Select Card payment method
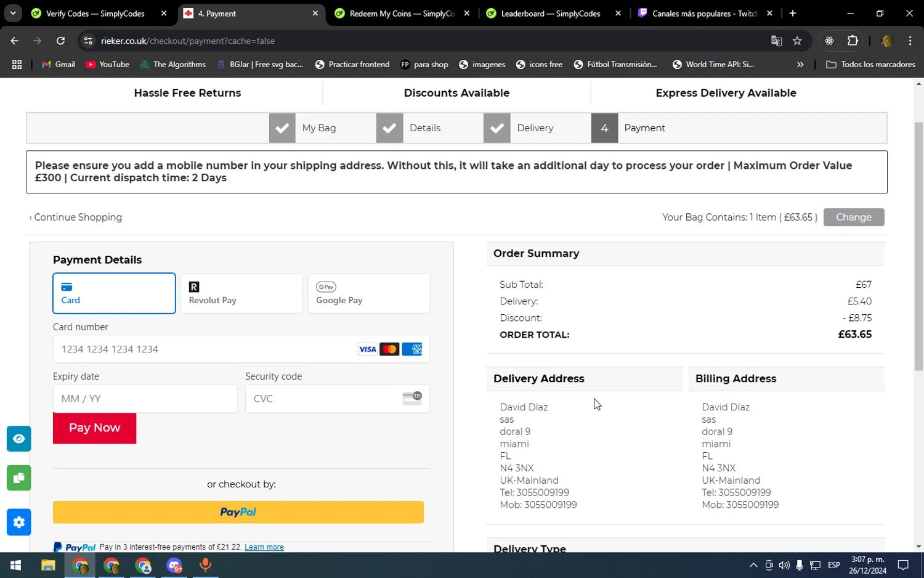The image size is (924, 578). pos(114,293)
